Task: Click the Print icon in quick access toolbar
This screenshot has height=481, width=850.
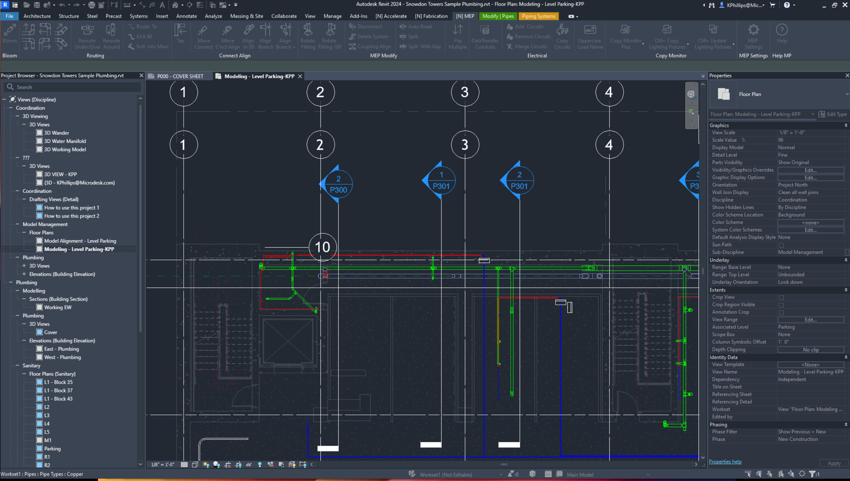Action: point(92,5)
